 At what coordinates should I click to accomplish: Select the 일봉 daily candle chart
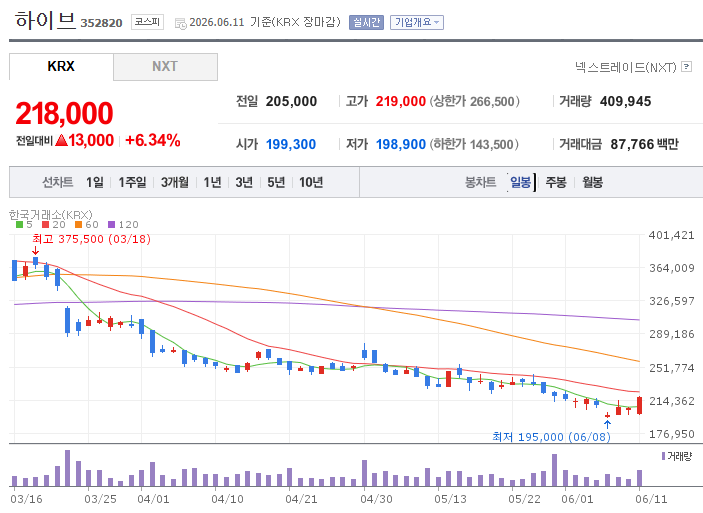coord(521,182)
